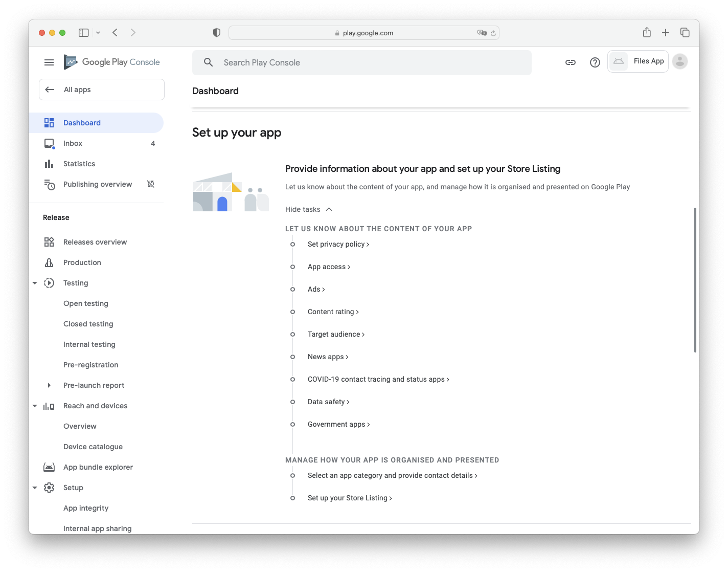Switch to the Dashboard sidebar item

tap(82, 123)
